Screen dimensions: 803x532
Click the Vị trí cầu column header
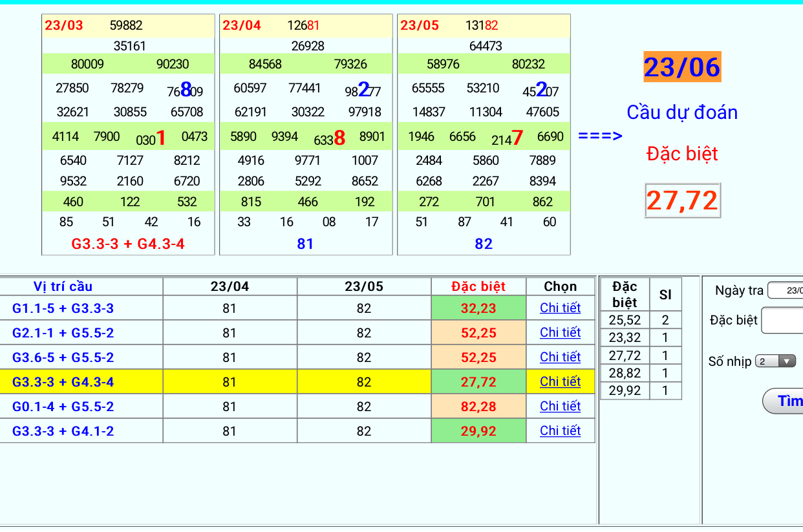(63, 286)
